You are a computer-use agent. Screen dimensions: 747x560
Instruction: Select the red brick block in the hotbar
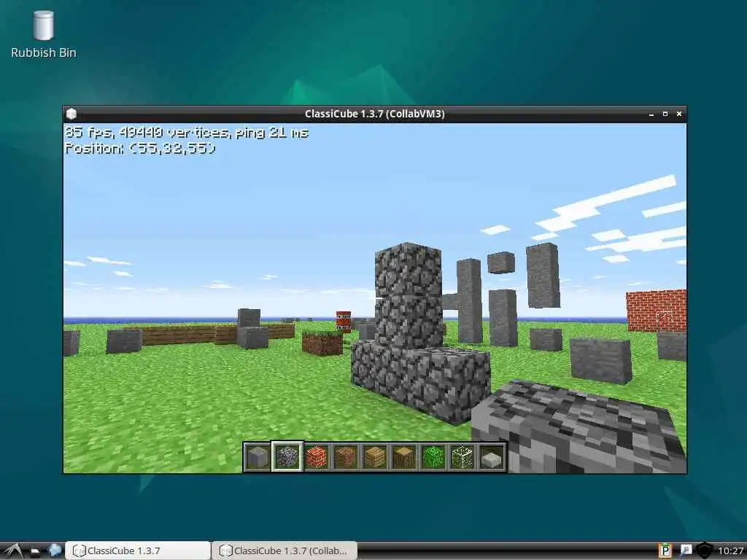point(317,456)
